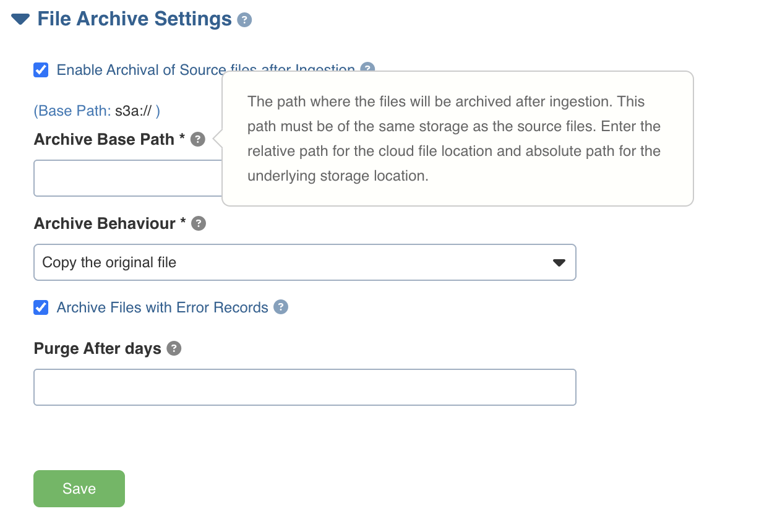The height and width of the screenshot is (532, 772).
Task: Click the Archive Files with Error Records label
Action: 162,307
